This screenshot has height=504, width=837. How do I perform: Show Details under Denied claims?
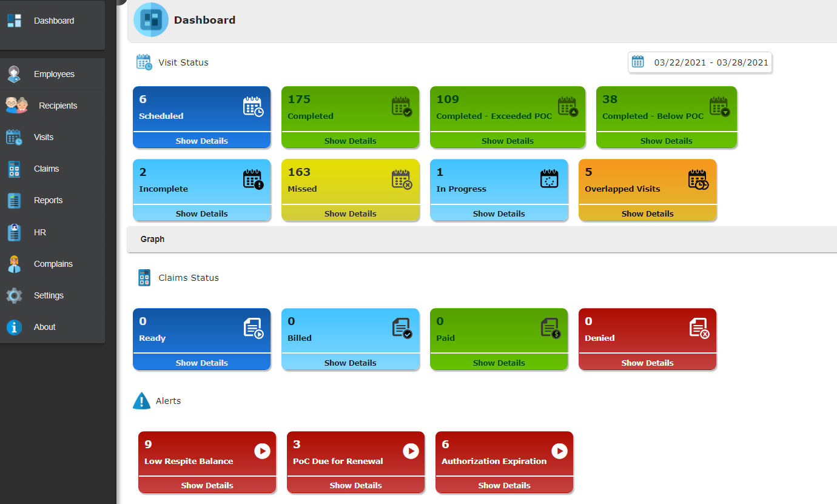(x=647, y=362)
